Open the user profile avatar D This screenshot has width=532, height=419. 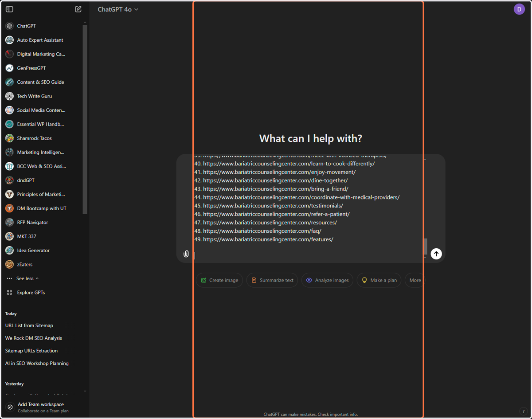click(519, 9)
